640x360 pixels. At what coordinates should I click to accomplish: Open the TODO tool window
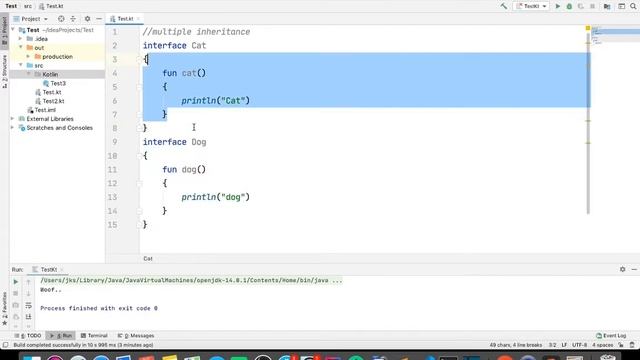[x=29, y=336]
